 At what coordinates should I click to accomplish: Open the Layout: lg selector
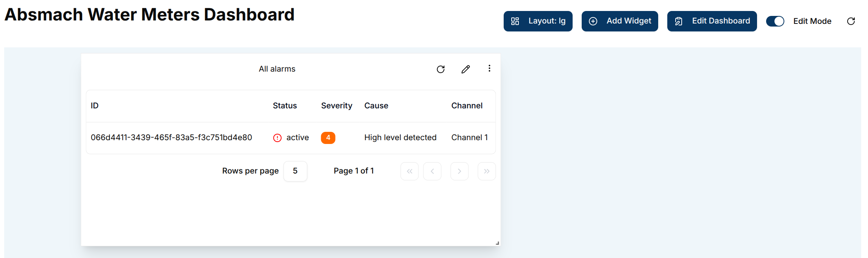(x=538, y=21)
